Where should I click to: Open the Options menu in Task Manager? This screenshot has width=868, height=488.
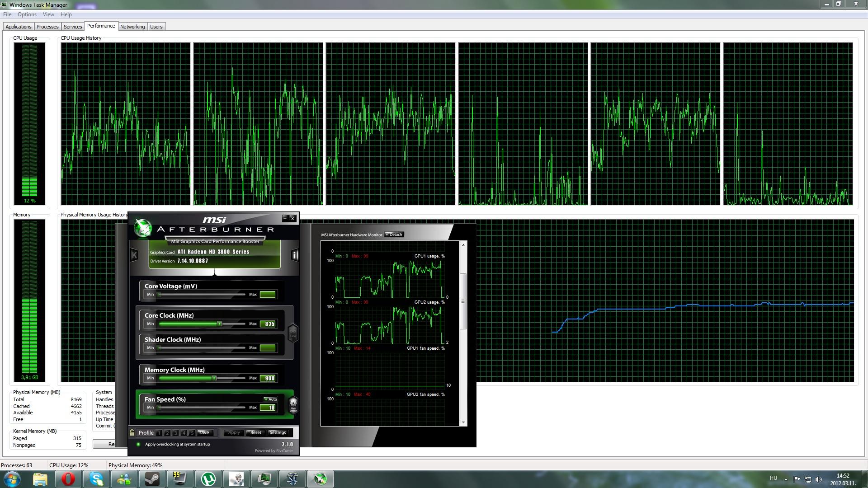point(27,14)
